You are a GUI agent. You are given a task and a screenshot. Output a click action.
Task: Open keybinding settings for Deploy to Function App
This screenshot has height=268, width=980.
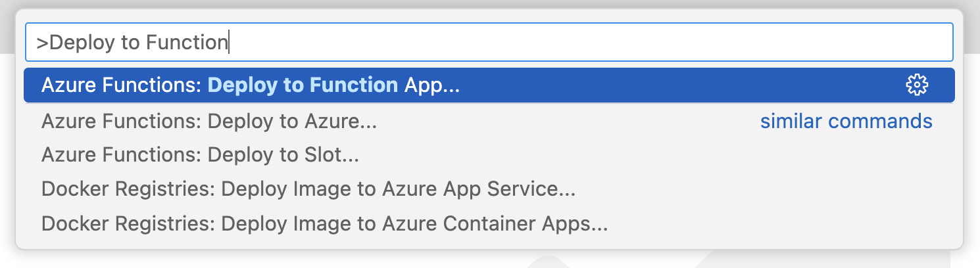[x=916, y=85]
